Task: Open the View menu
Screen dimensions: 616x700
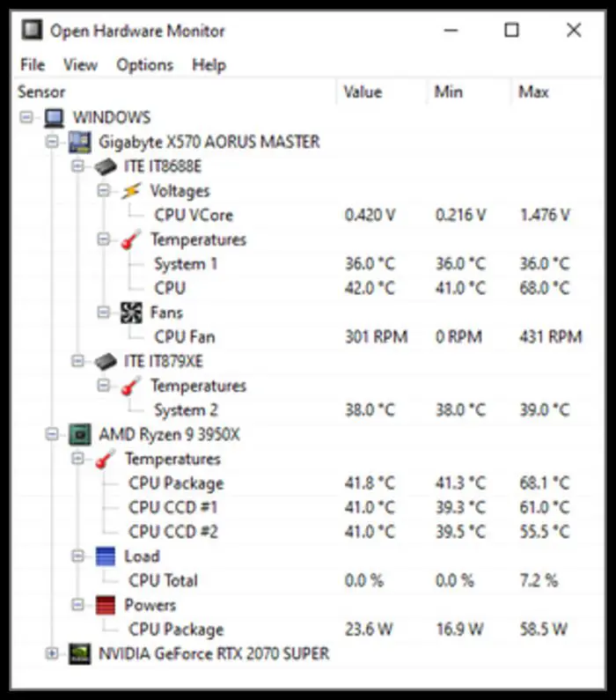Action: pyautogui.click(x=80, y=65)
